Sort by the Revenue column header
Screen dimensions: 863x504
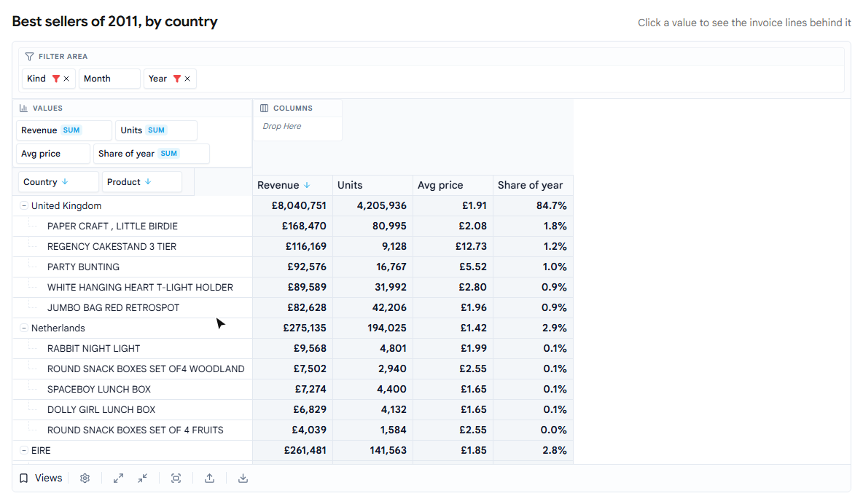pyautogui.click(x=293, y=186)
